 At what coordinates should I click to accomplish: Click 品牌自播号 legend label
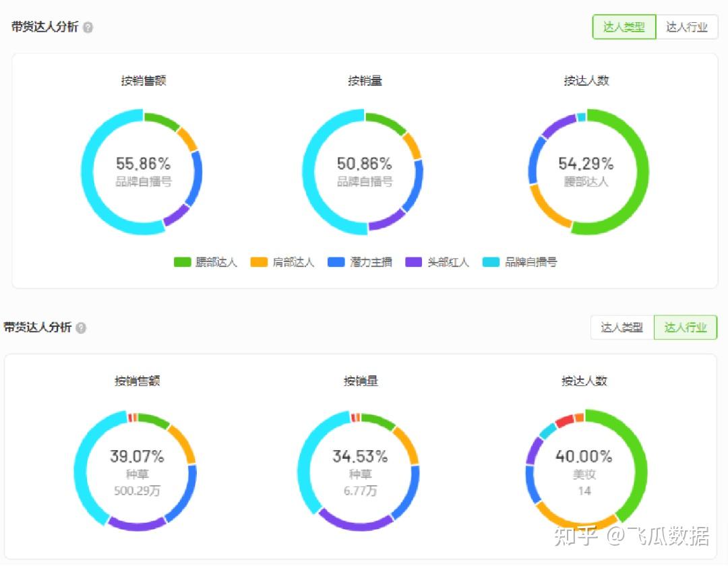pyautogui.click(x=530, y=262)
